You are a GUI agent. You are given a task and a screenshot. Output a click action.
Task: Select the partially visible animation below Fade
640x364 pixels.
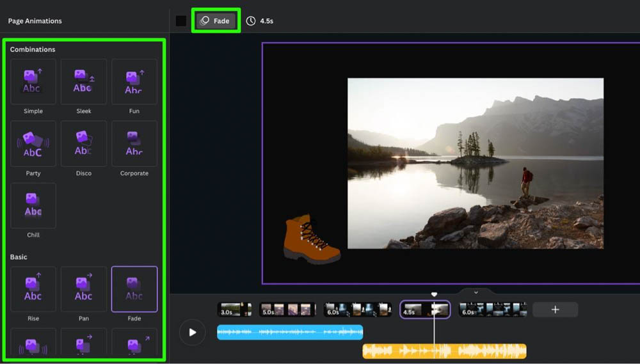[134, 342]
